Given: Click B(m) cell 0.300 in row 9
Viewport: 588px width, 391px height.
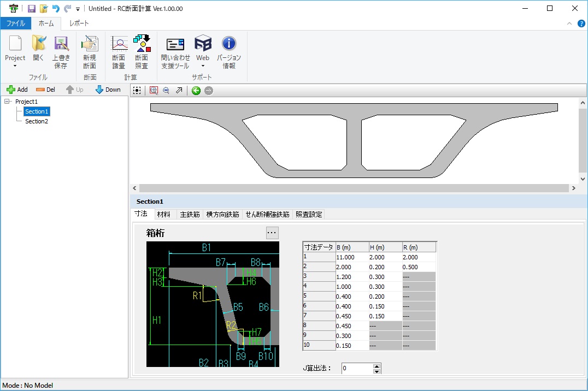Looking at the screenshot, I should [352, 336].
